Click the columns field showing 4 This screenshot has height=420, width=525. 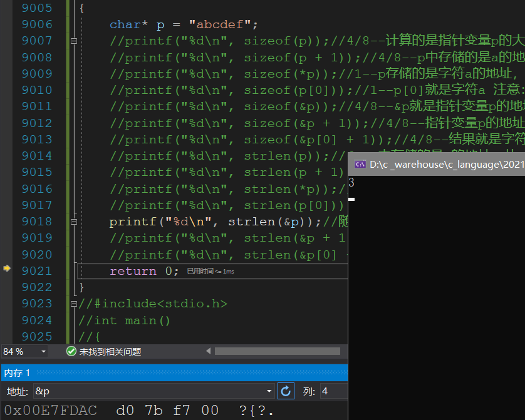[334, 391]
